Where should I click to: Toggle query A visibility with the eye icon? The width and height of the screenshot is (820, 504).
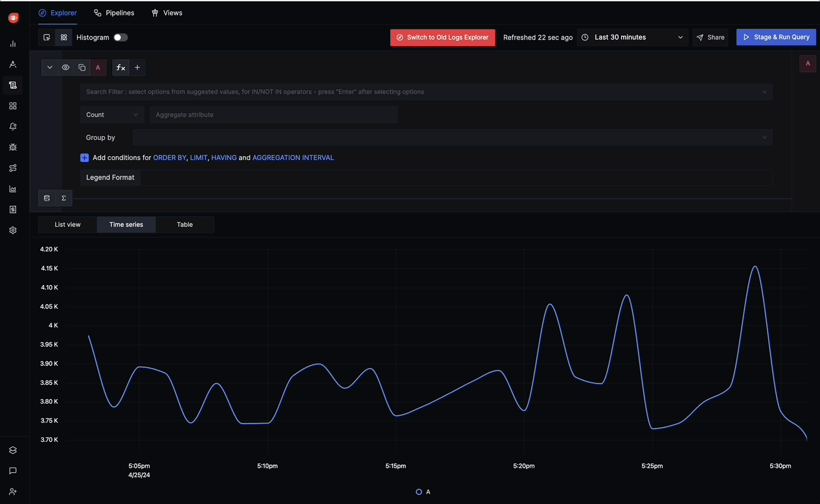(65, 67)
